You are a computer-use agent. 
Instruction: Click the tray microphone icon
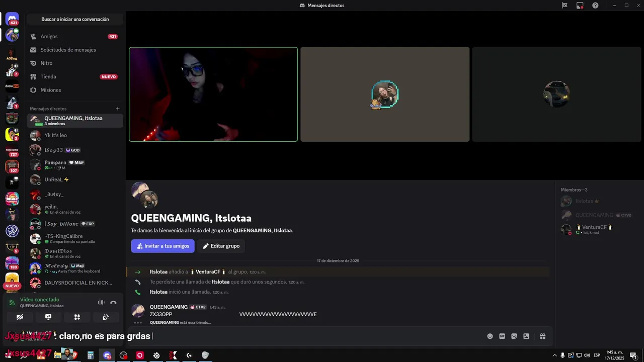[x=562, y=355]
